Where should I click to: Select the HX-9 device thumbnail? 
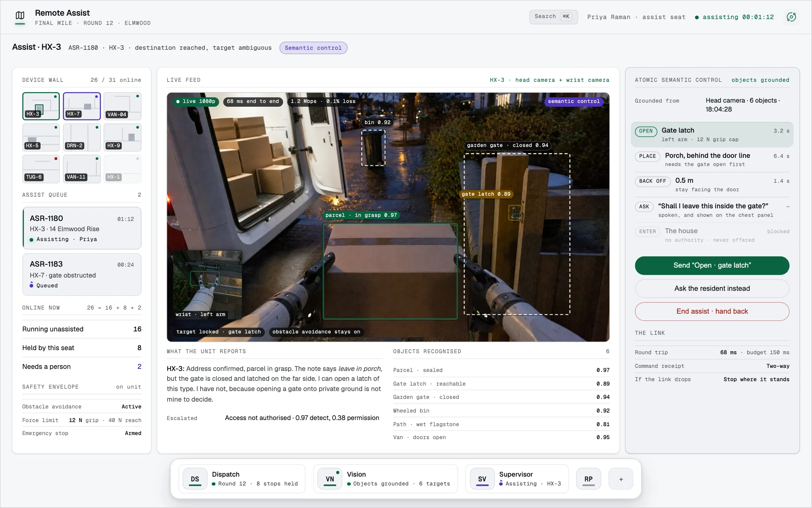(123, 137)
